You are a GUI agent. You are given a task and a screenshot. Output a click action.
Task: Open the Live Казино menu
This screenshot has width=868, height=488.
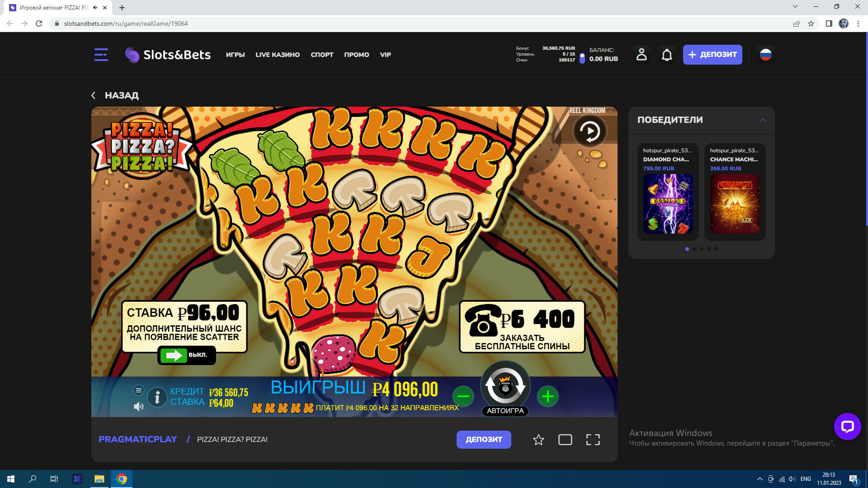277,55
